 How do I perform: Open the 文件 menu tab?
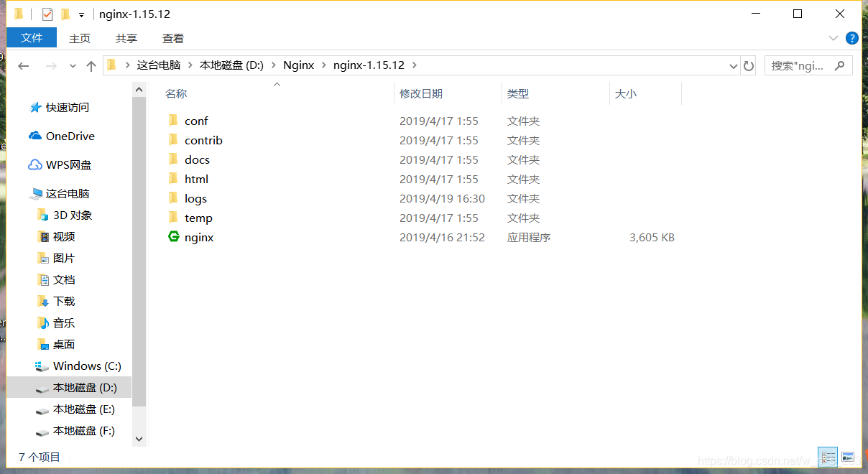[x=32, y=38]
